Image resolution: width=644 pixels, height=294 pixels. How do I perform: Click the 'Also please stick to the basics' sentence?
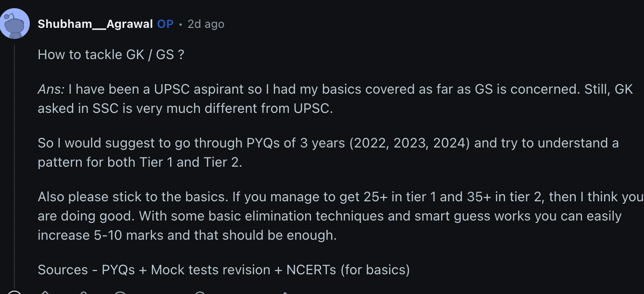click(x=133, y=196)
